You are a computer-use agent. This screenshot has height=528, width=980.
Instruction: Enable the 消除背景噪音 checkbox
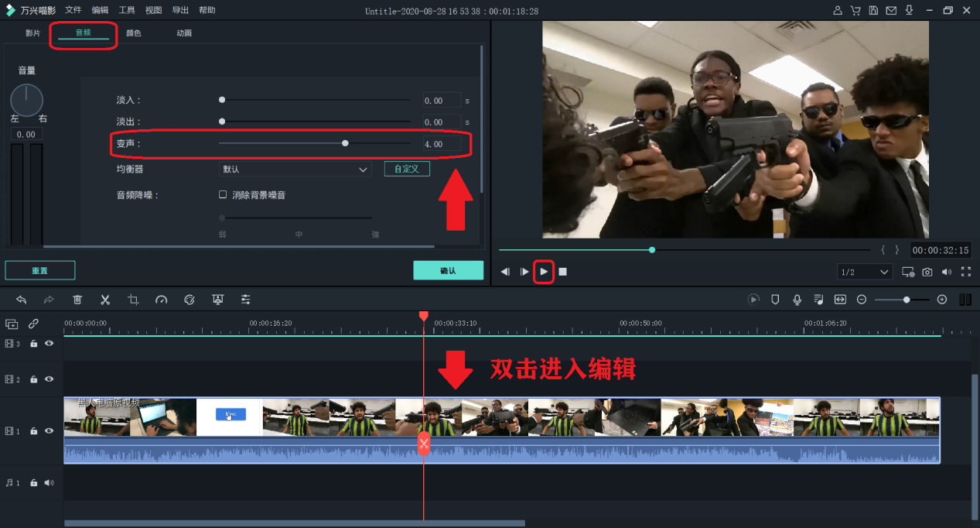223,195
